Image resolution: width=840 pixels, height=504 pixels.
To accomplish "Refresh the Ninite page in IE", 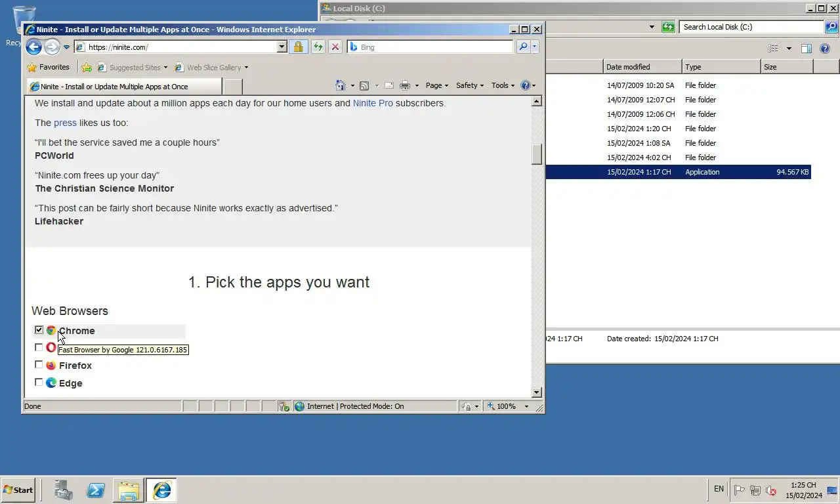I will tap(318, 47).
